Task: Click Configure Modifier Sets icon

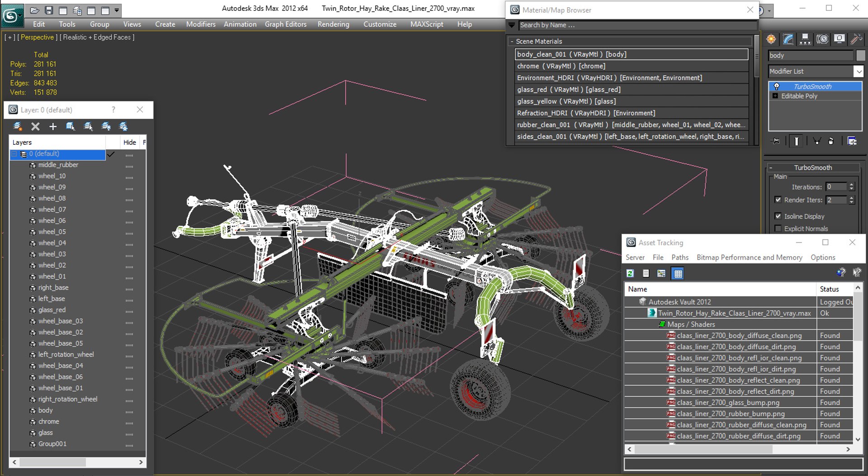Action: click(852, 141)
